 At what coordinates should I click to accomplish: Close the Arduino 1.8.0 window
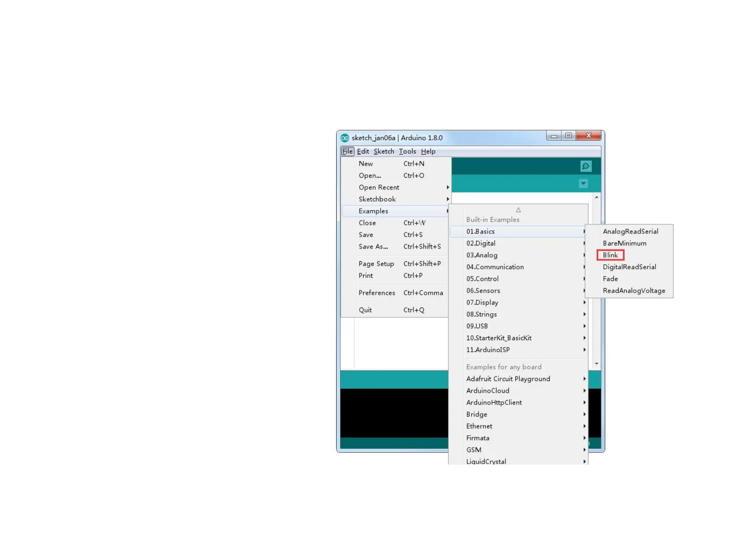click(589, 136)
